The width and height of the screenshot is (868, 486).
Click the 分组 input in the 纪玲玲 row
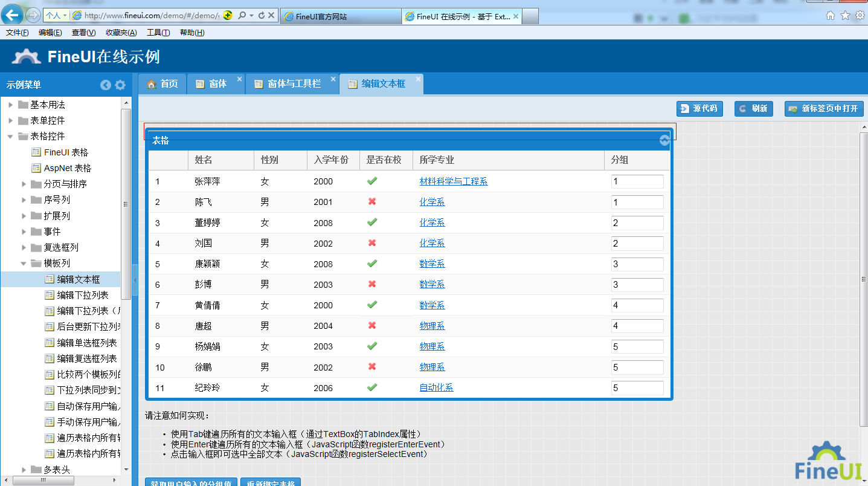tap(637, 388)
